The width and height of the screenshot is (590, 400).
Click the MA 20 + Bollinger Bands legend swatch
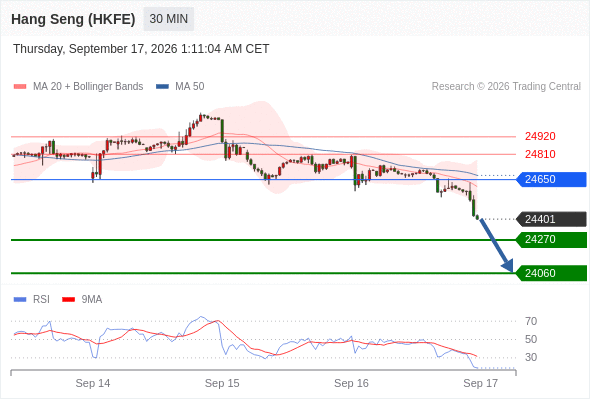coord(20,87)
